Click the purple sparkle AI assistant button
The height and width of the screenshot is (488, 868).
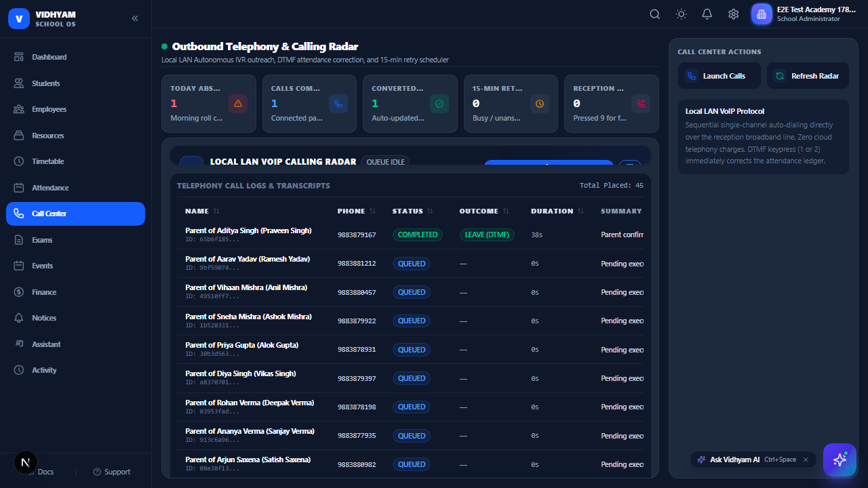point(840,460)
